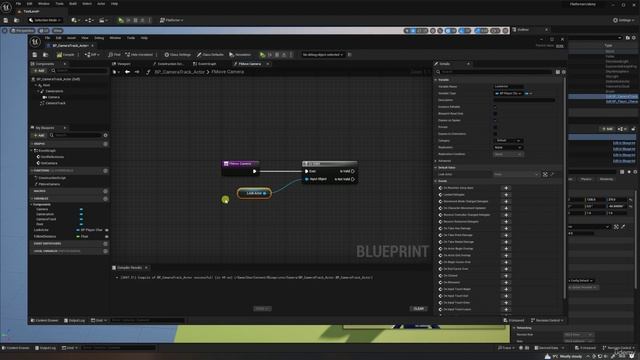Open the Asset menu in blueprint editor

(x=71, y=38)
